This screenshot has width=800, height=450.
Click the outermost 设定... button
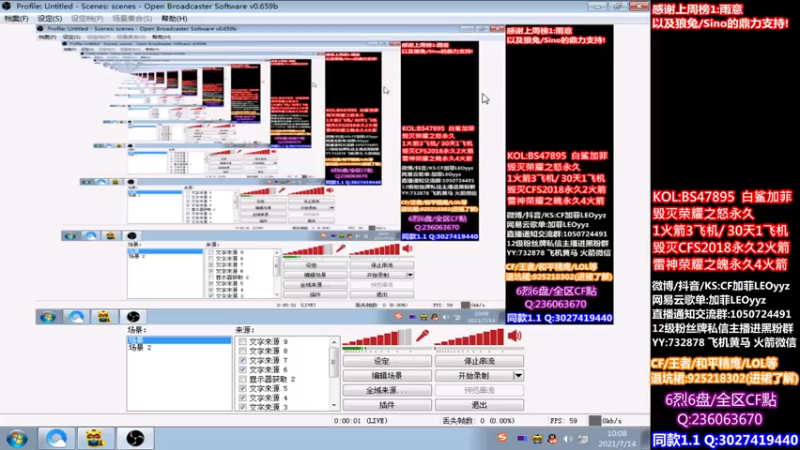[387, 361]
